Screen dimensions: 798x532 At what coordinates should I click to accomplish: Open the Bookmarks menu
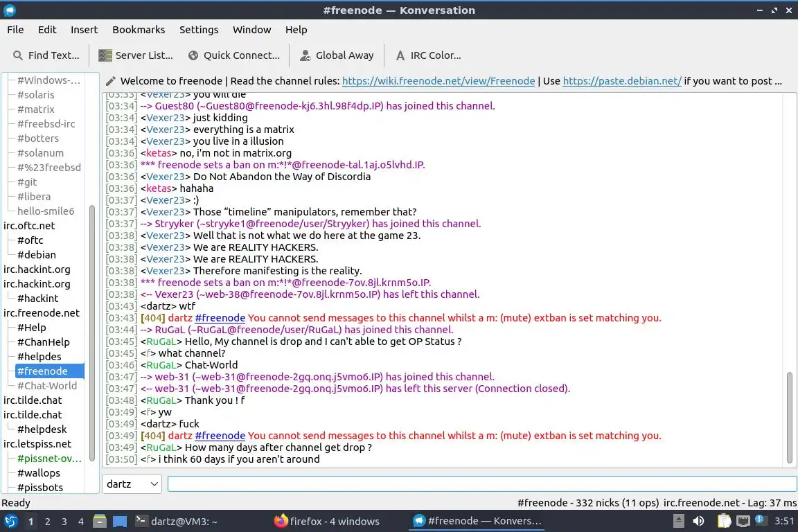(x=139, y=30)
